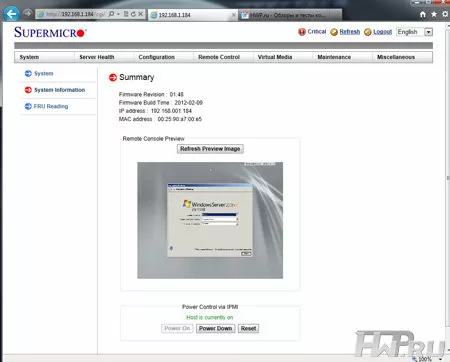Open System Information sidebar link

[x=59, y=90]
